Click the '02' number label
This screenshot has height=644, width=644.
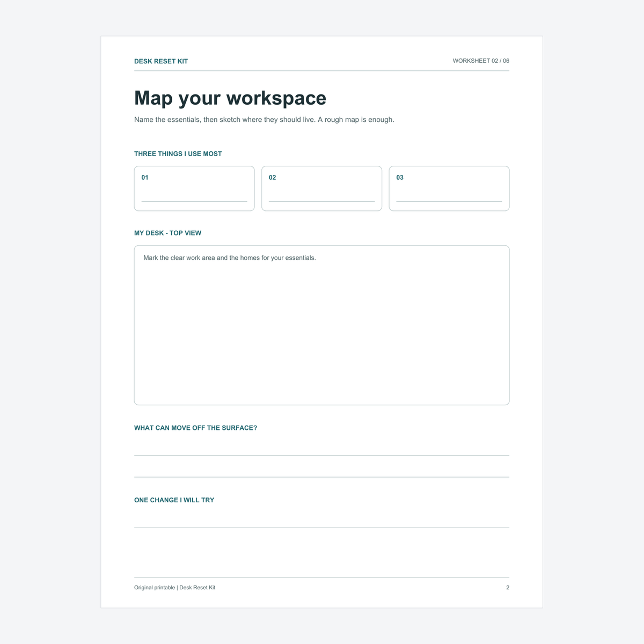273,178
